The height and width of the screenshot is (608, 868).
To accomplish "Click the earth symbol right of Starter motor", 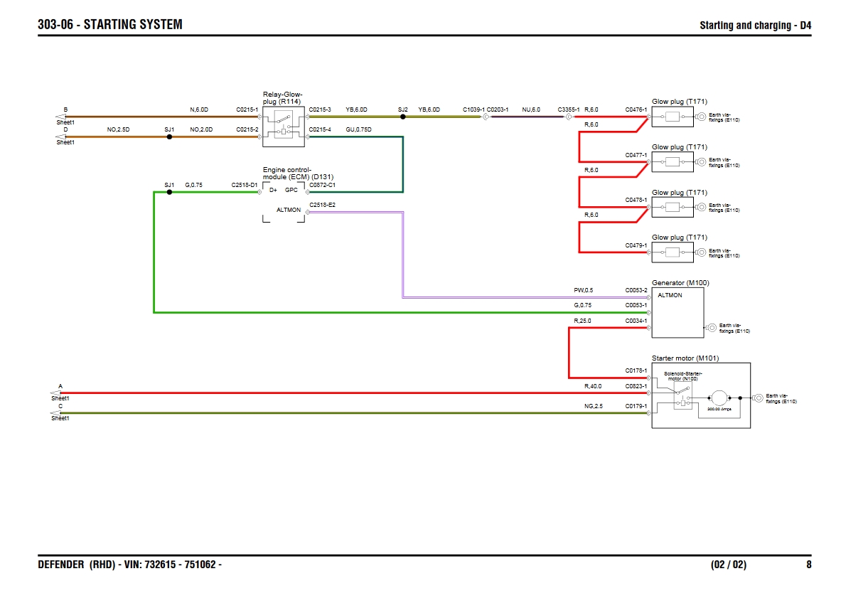I will [759, 398].
